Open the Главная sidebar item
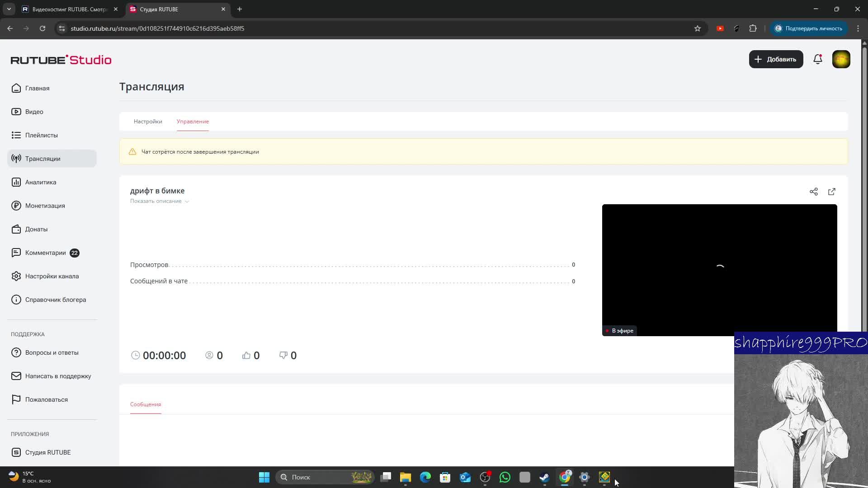 (52, 88)
